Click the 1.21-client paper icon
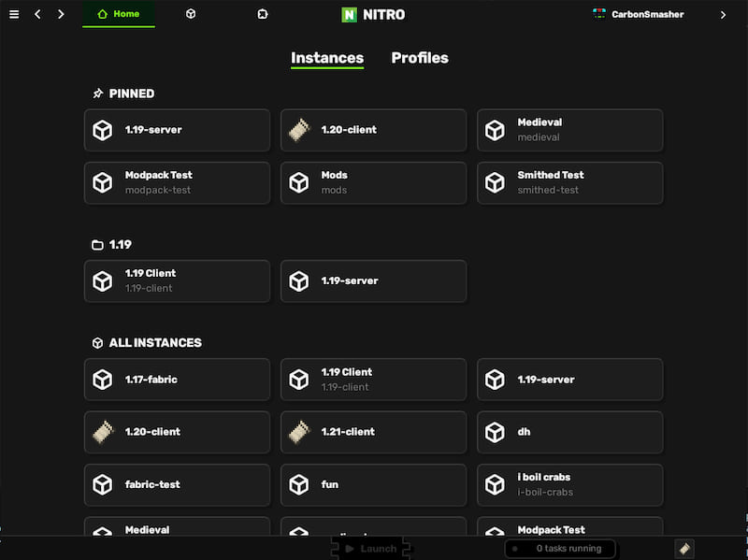Image resolution: width=748 pixels, height=560 pixels. pyautogui.click(x=298, y=432)
